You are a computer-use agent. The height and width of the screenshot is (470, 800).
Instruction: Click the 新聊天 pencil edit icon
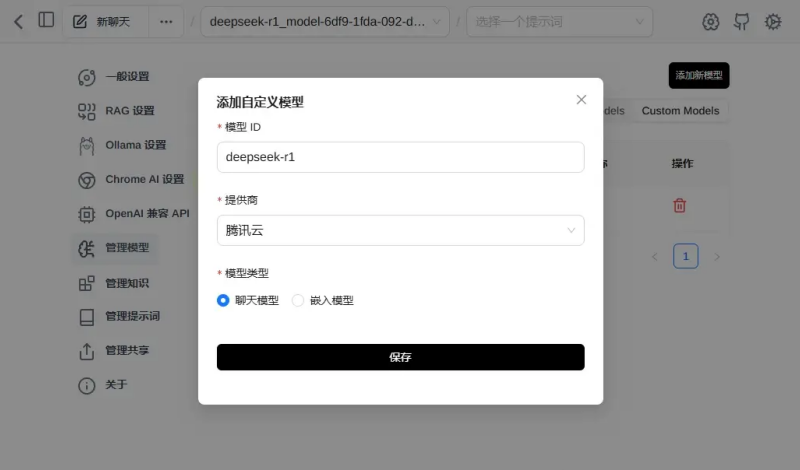tap(80, 21)
